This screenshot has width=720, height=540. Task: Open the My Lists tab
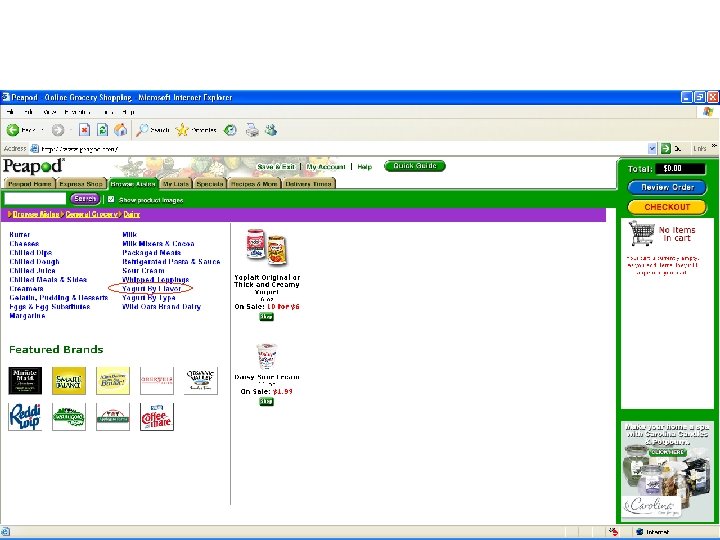coord(176,184)
